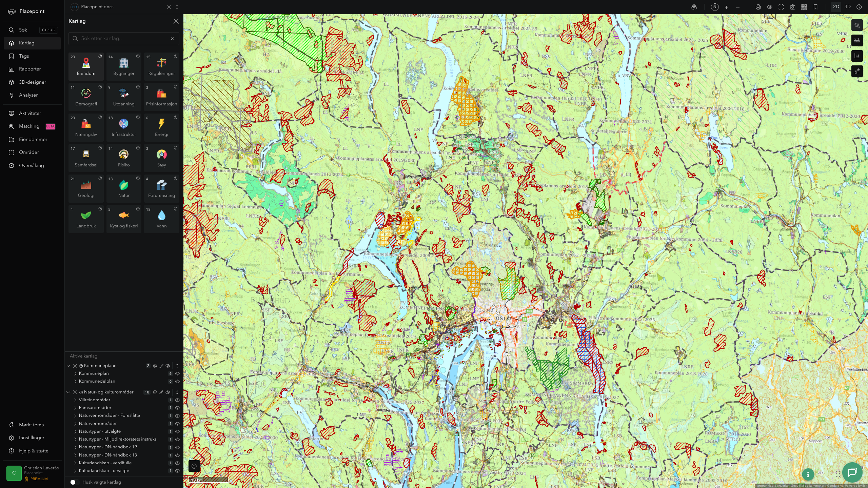This screenshot has width=868, height=488.
Task: Open the bar chart statistics tool
Action: coord(857,56)
